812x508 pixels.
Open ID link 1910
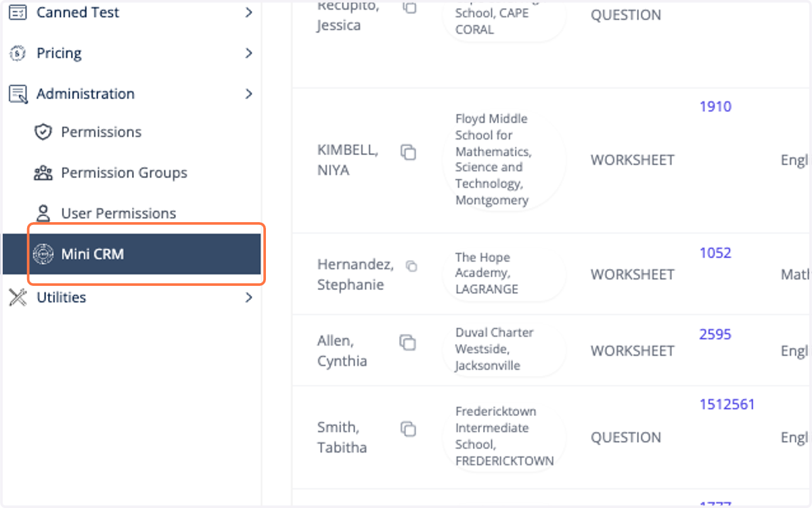click(715, 106)
